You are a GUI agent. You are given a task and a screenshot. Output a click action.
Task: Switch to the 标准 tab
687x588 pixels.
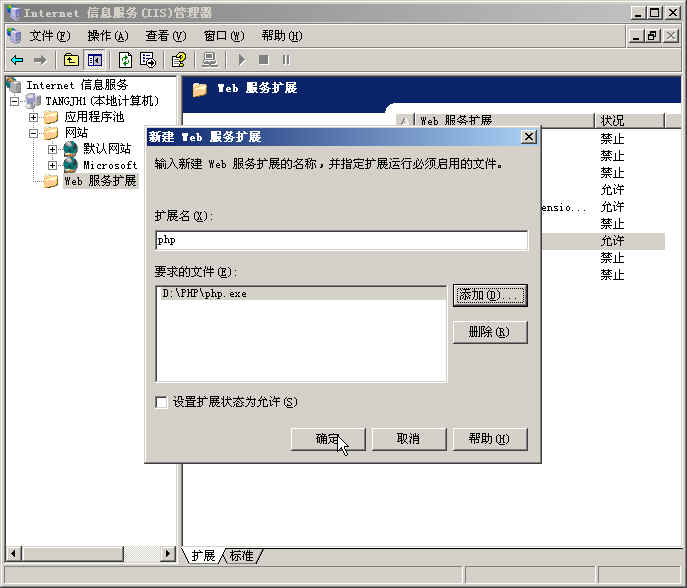click(241, 556)
